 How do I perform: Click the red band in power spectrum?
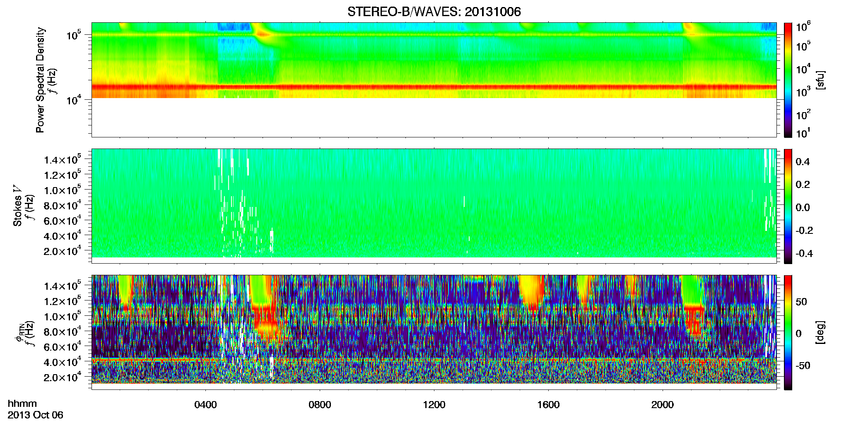pyautogui.click(x=434, y=87)
